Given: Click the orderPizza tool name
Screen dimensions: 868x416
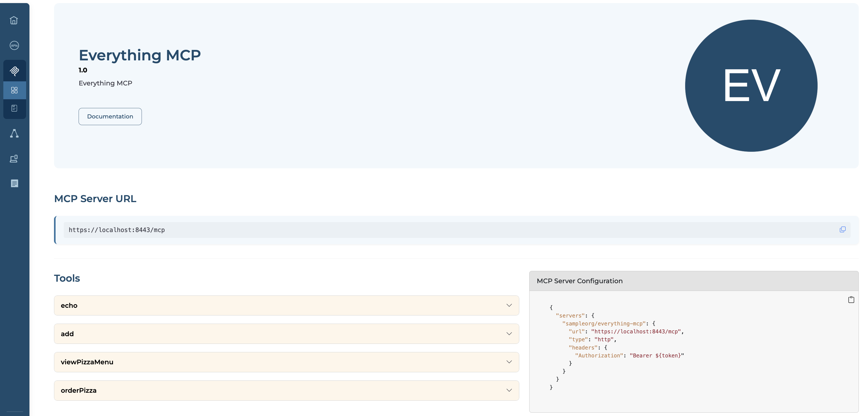Looking at the screenshot, I should 79,390.
